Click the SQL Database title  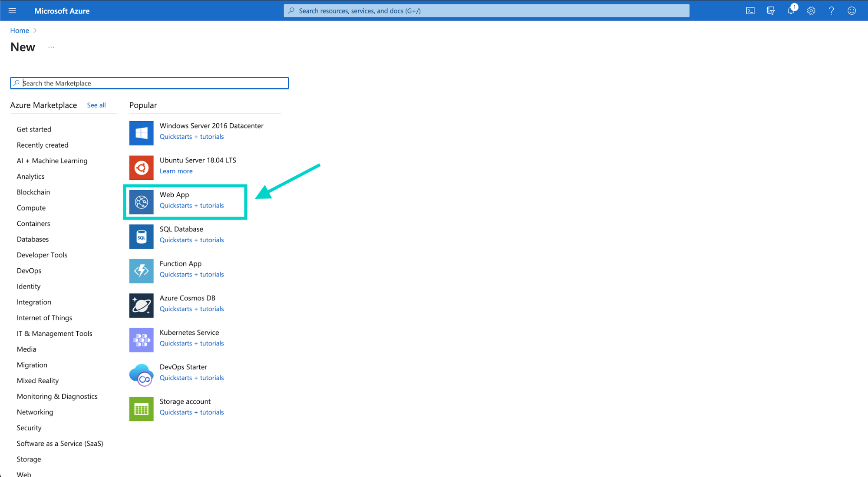[x=181, y=229]
